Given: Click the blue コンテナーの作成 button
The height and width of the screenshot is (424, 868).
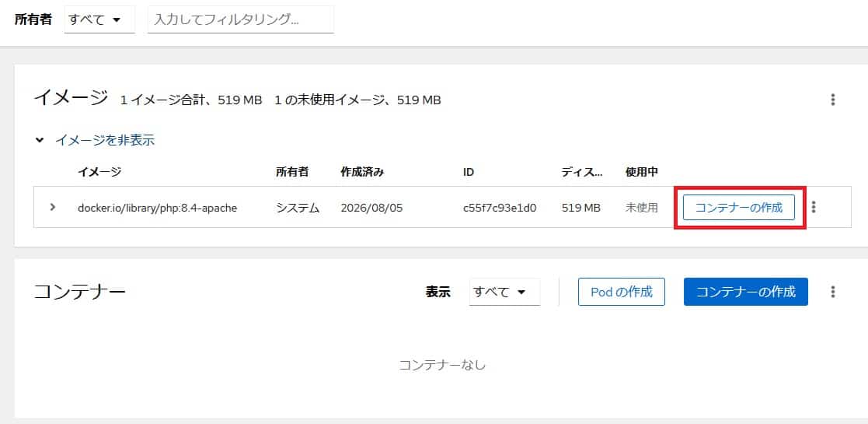Looking at the screenshot, I should (746, 292).
